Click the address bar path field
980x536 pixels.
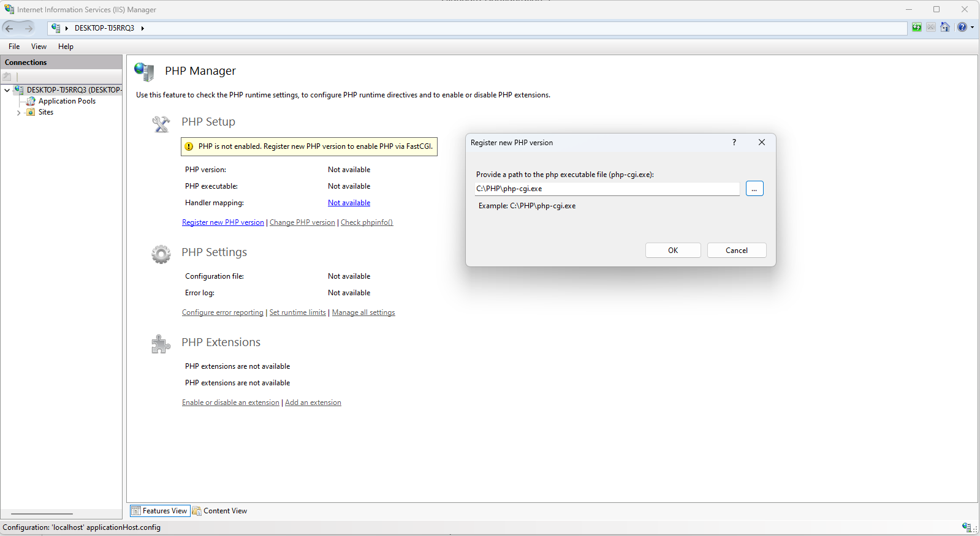(478, 28)
